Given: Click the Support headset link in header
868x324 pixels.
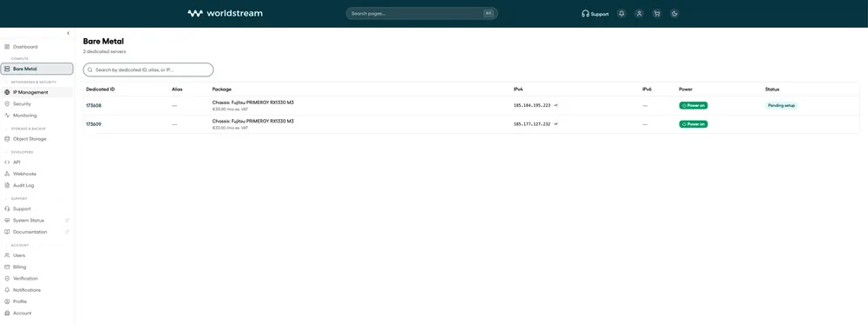Looking at the screenshot, I should 595,14.
